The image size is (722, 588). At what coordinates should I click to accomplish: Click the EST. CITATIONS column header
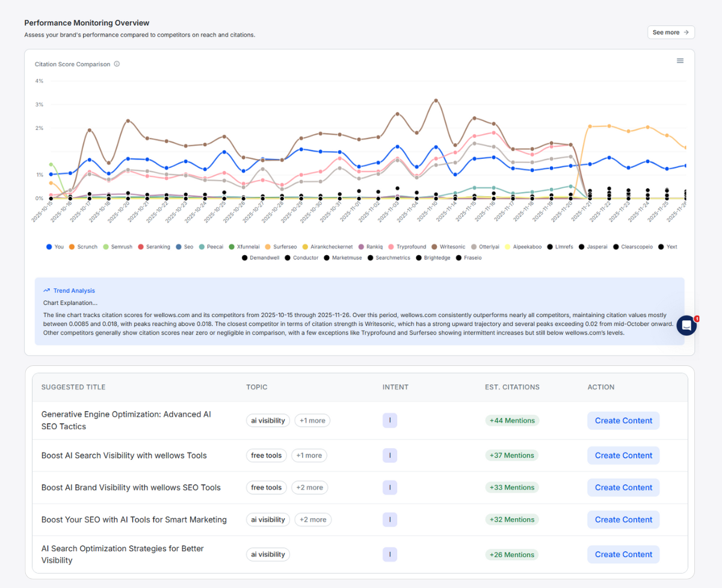coord(512,387)
